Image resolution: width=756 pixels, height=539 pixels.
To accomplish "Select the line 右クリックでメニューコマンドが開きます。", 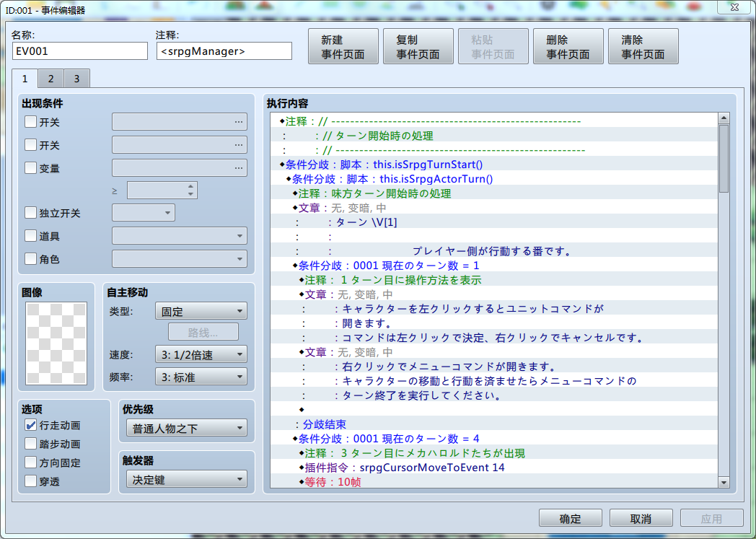I will 494,367.
